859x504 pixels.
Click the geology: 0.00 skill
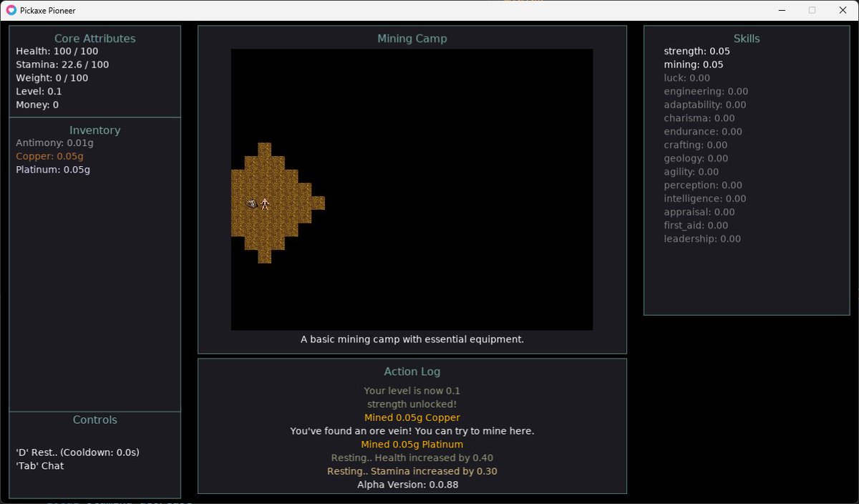[x=696, y=158]
